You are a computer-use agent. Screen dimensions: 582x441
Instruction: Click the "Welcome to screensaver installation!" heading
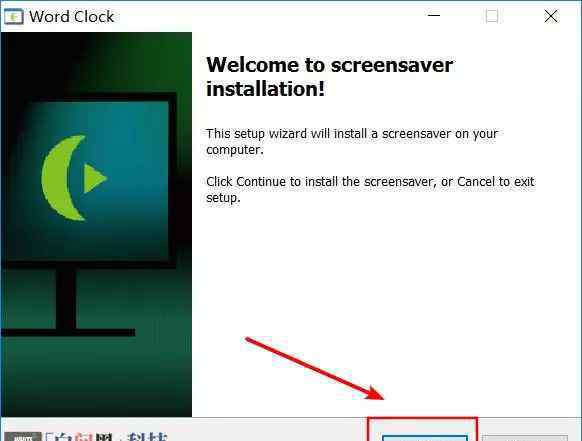pos(329,77)
